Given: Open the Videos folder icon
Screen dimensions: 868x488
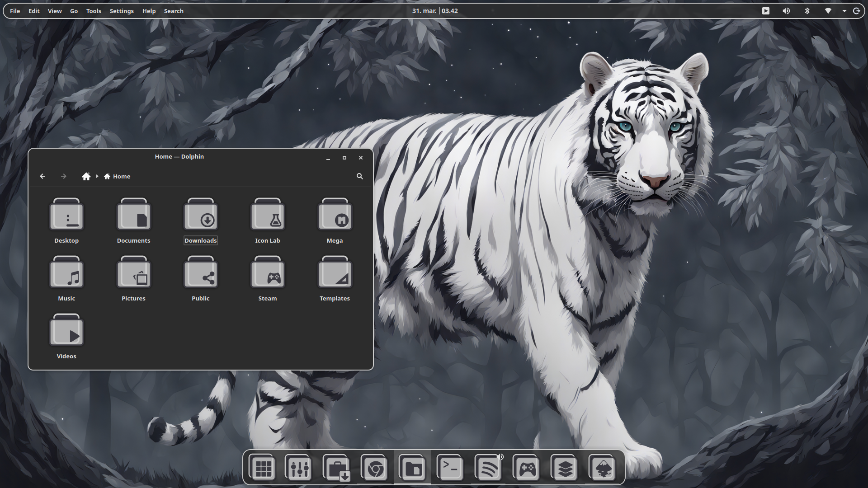Looking at the screenshot, I should coord(66,330).
